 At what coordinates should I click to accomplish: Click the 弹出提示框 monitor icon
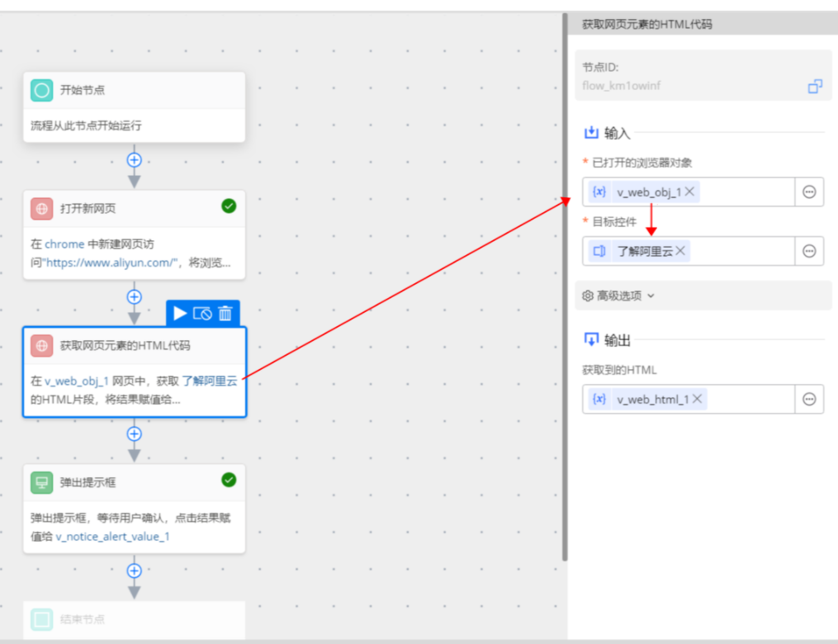(x=41, y=483)
